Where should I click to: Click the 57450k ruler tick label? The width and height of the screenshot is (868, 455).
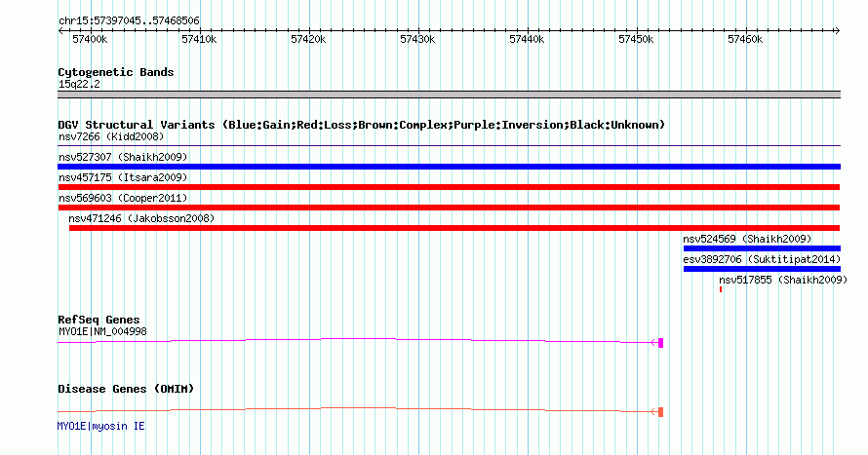point(636,39)
